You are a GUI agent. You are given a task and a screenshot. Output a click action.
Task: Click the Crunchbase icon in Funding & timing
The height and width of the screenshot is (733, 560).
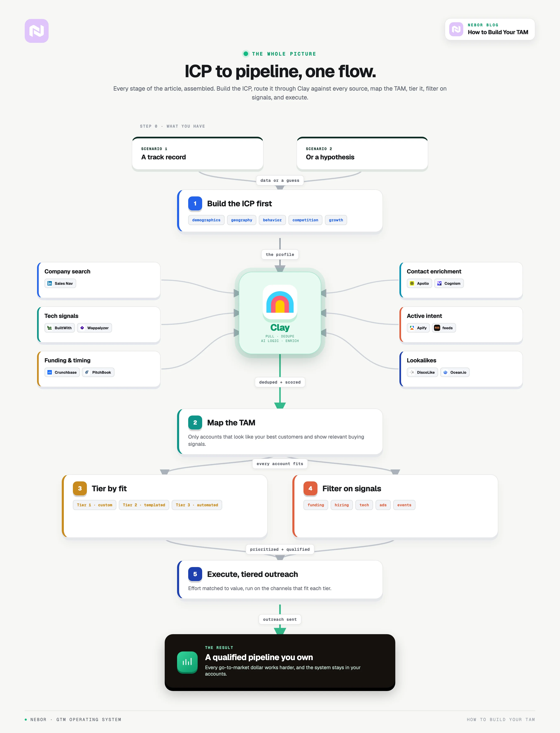point(50,372)
